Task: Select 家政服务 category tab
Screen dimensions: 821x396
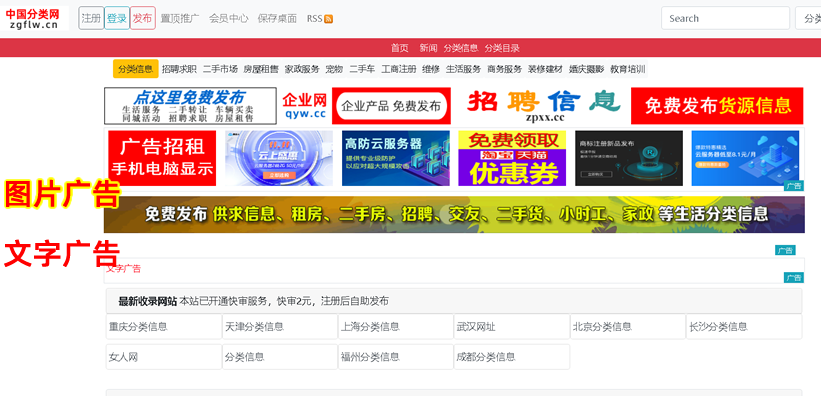Action: [302, 69]
